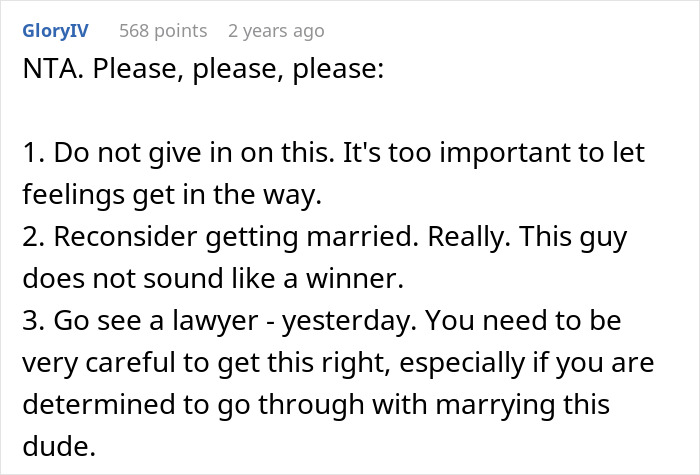
Task: Click the number '1.' list marker
Action: (33, 153)
